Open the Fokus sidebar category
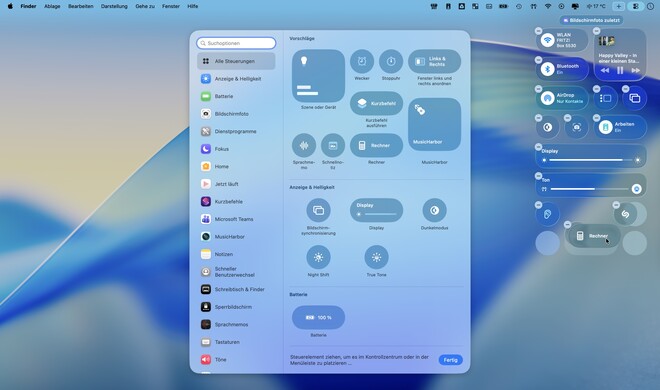Screen dimensions: 660x390 coord(236,149)
